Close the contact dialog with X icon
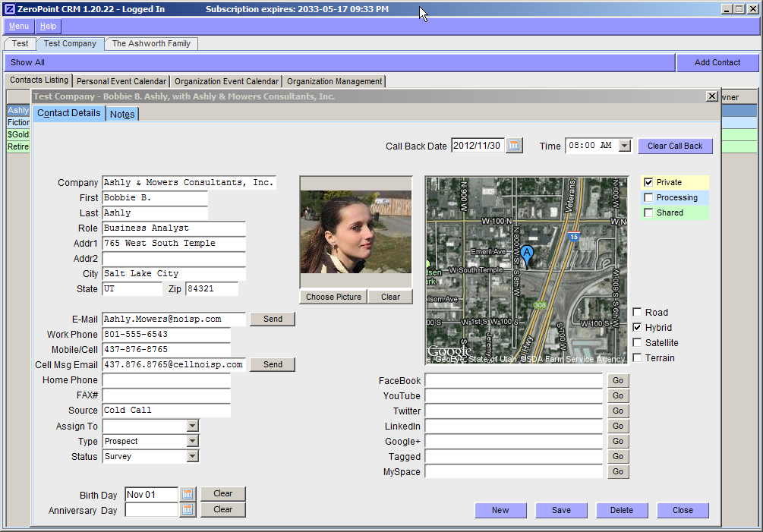Viewport: 763px width, 532px height. tap(712, 96)
